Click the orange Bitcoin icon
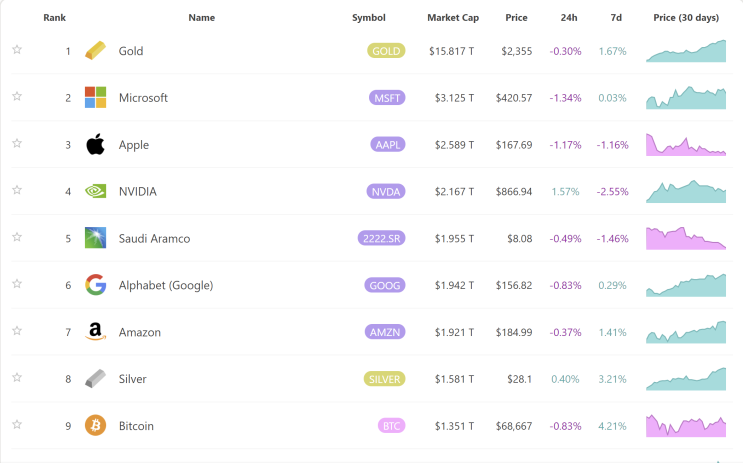The height and width of the screenshot is (463, 743). (x=95, y=426)
